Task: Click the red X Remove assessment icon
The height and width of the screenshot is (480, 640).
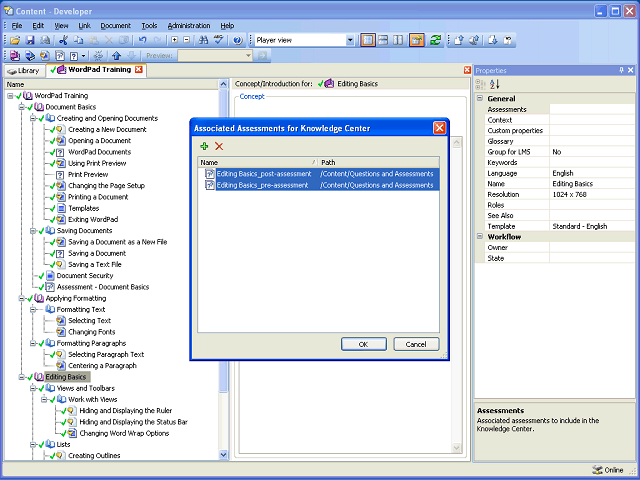Action: pyautogui.click(x=219, y=146)
